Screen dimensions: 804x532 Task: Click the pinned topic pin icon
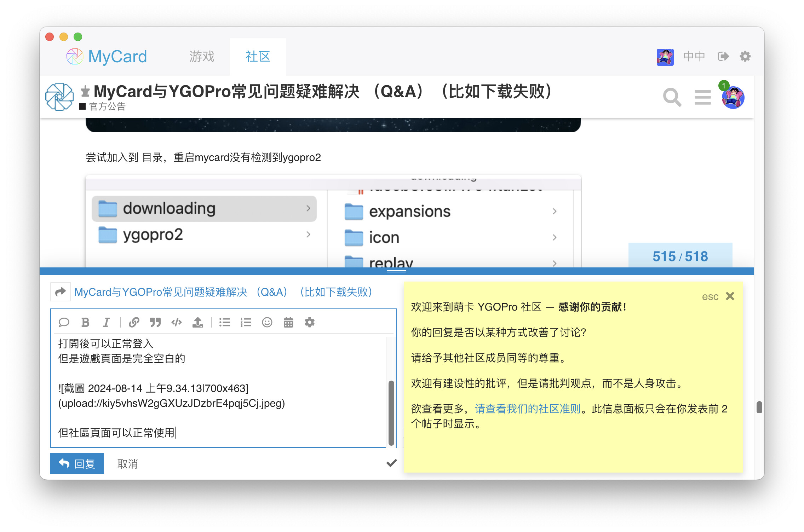point(85,91)
